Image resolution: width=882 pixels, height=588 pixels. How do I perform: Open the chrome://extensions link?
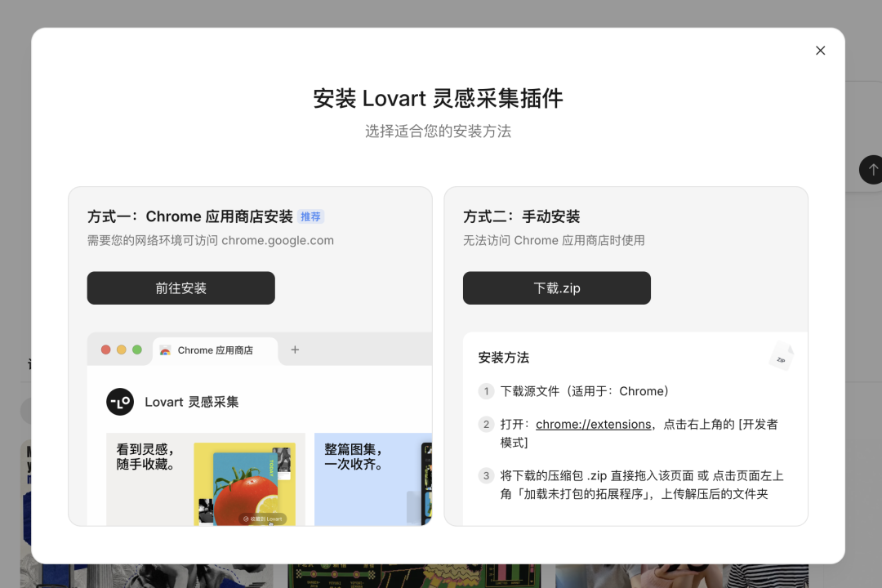pyautogui.click(x=593, y=425)
